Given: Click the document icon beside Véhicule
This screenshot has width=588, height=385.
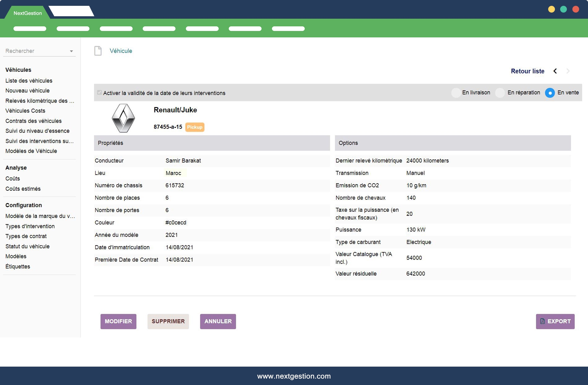Looking at the screenshot, I should coord(98,51).
